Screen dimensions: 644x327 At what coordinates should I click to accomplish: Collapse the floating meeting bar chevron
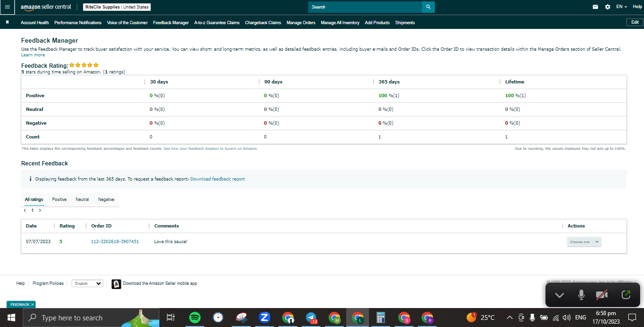click(560, 295)
